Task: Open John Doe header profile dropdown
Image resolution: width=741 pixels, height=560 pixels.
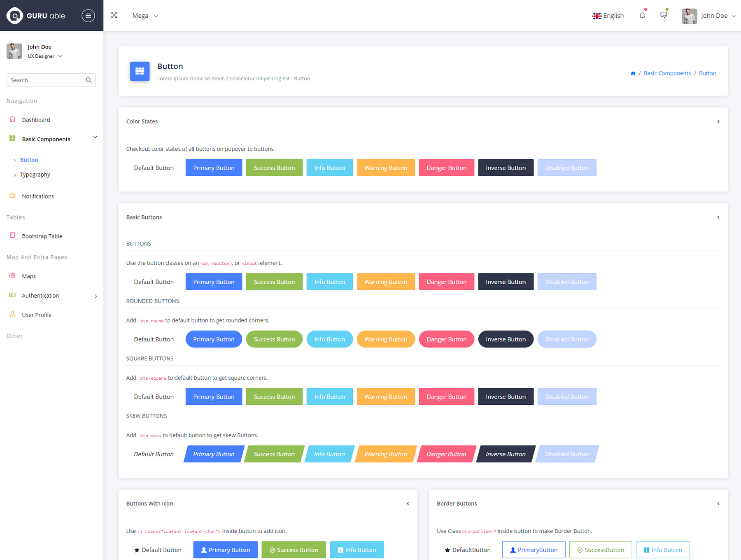Action: point(709,16)
